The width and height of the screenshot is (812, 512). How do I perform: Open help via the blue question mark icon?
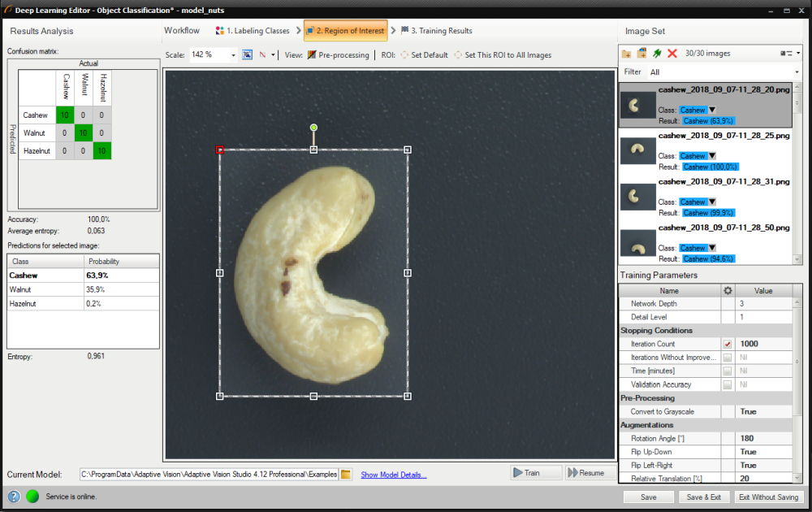[x=14, y=497]
